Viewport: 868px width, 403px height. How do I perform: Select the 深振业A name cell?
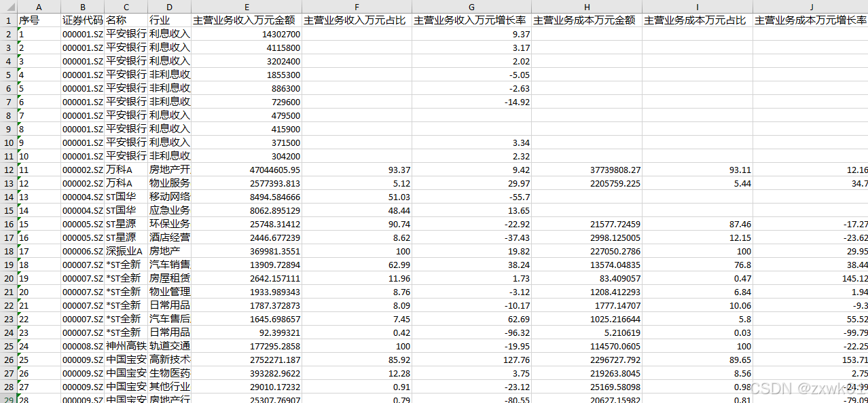(x=126, y=251)
